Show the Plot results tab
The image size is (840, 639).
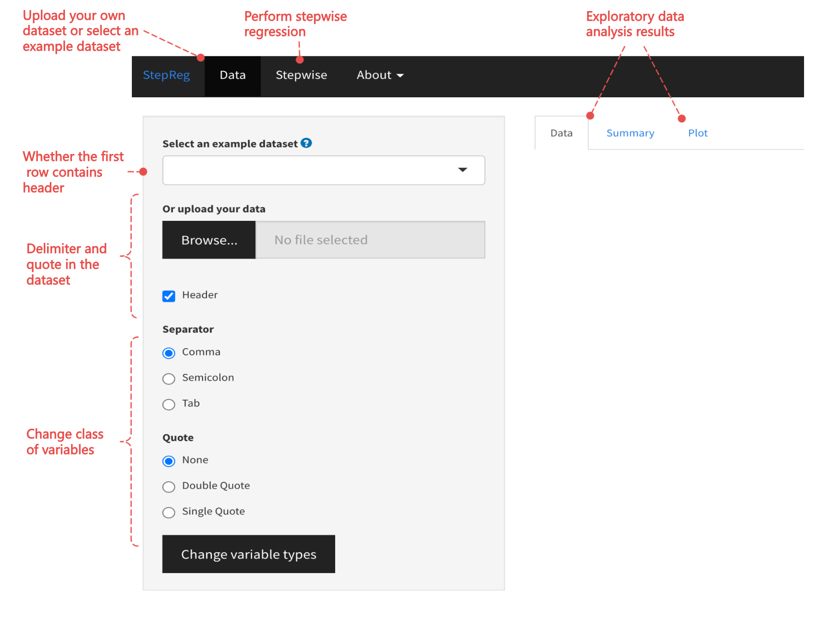pos(697,133)
